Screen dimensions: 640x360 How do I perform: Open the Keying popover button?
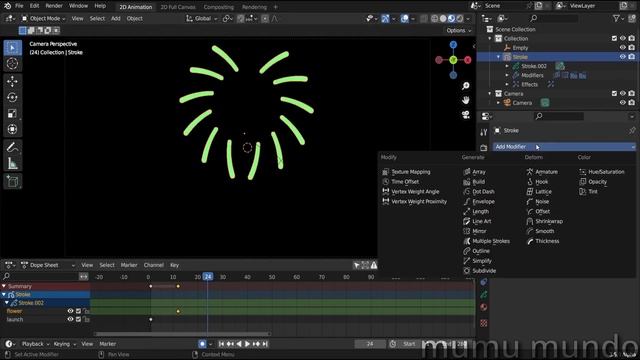pyautogui.click(x=64, y=344)
